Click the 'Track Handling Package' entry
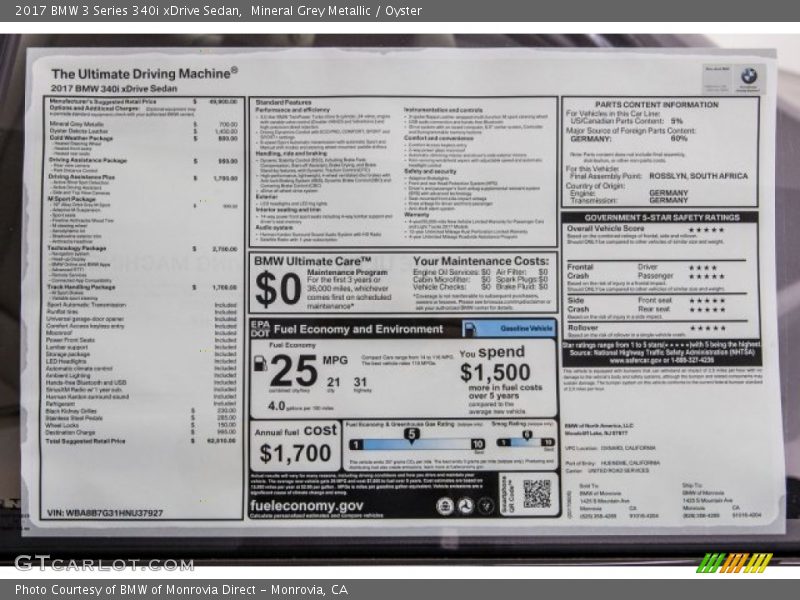The height and width of the screenshot is (600, 800). 142,287
